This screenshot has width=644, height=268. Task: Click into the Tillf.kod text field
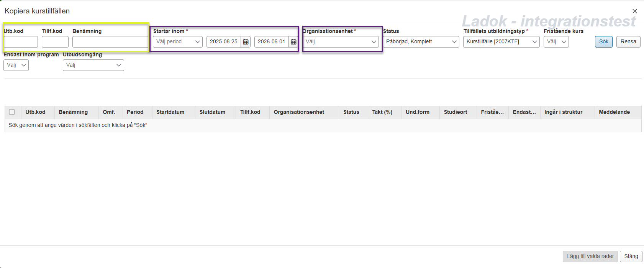(55, 42)
